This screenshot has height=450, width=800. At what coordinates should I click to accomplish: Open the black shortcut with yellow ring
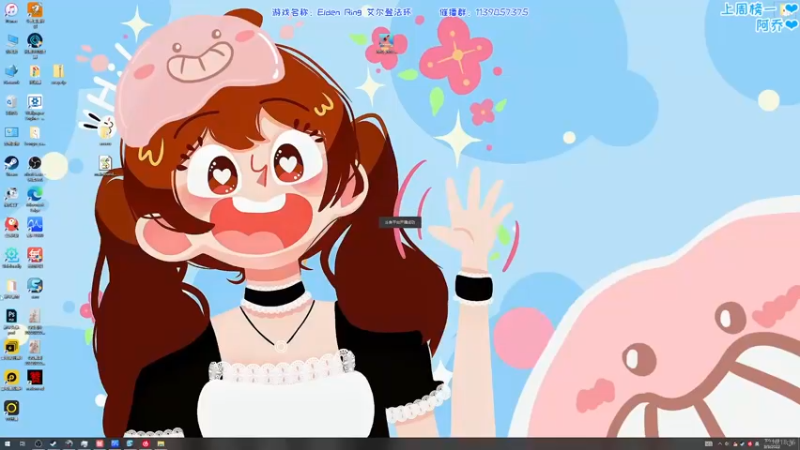pos(11,408)
